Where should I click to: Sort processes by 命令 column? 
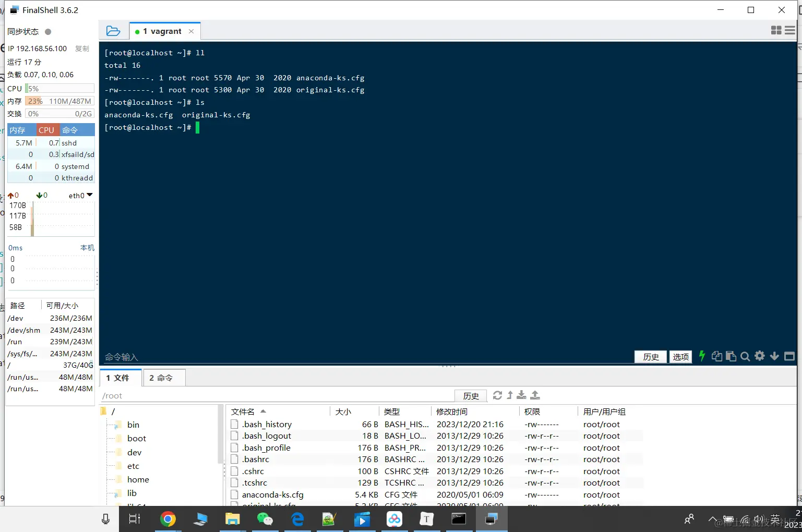[x=77, y=130]
